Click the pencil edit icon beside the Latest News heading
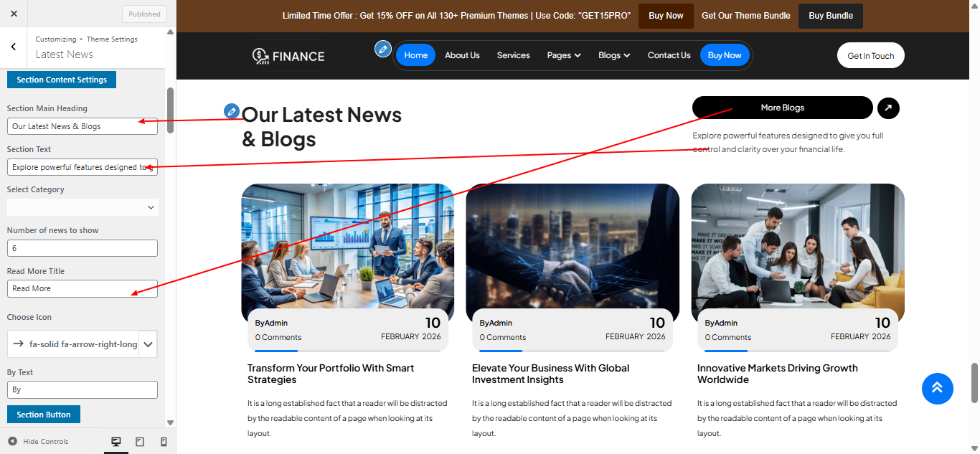980x454 pixels. pyautogui.click(x=231, y=110)
